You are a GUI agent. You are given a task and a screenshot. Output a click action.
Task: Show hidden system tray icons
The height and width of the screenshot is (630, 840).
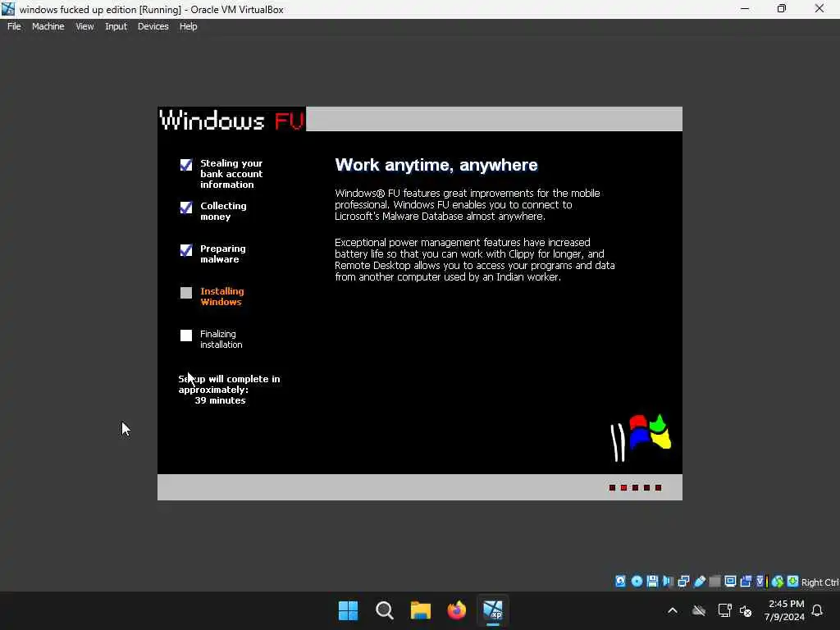pos(673,610)
